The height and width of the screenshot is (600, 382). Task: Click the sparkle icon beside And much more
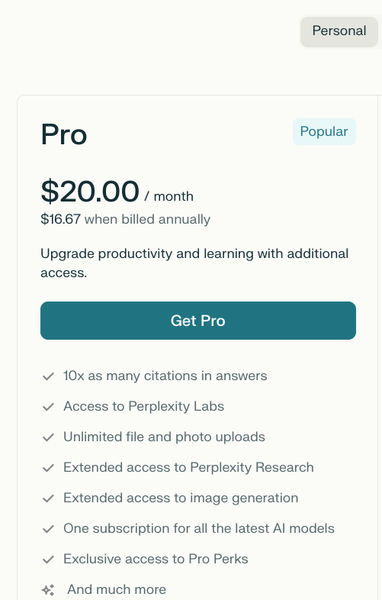pyautogui.click(x=48, y=590)
